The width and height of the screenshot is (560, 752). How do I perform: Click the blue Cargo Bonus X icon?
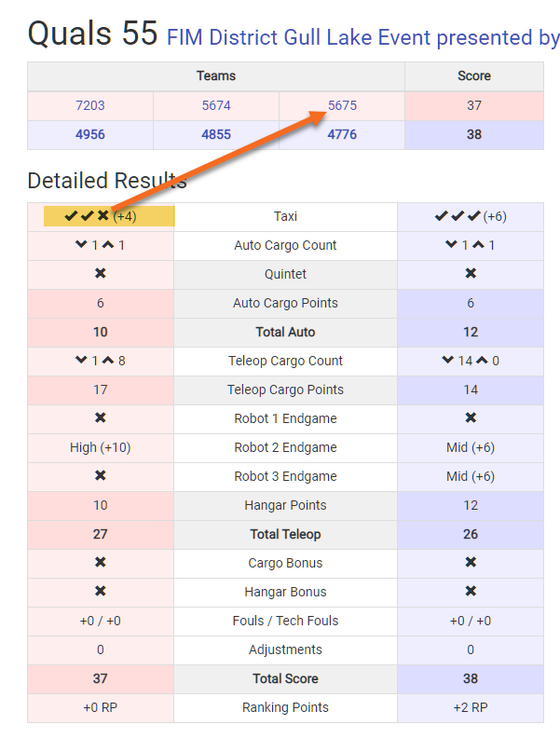point(471,562)
